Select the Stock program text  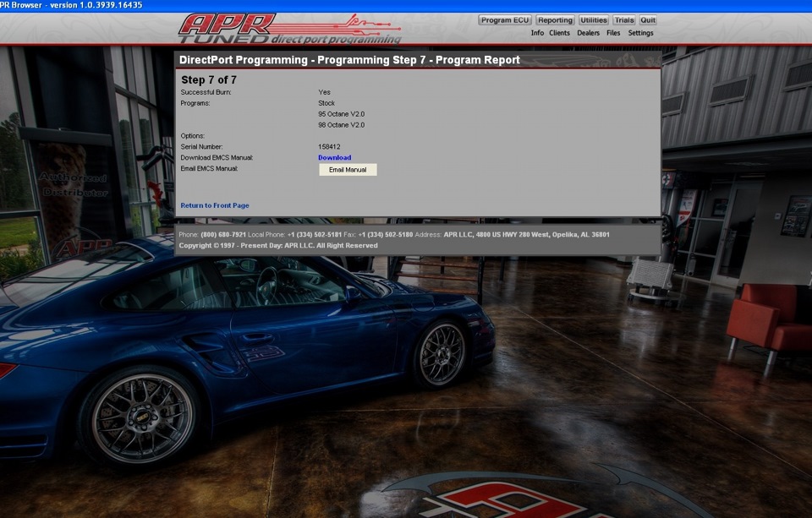pyautogui.click(x=326, y=103)
